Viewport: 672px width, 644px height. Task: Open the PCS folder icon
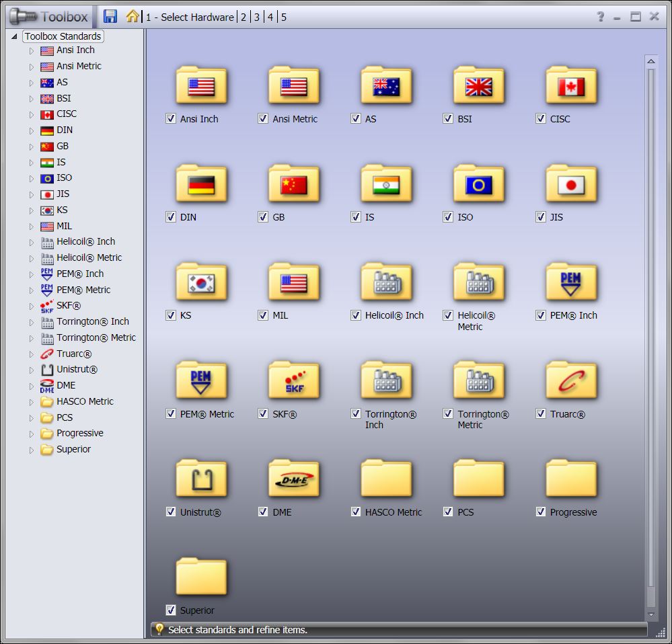[x=479, y=478]
